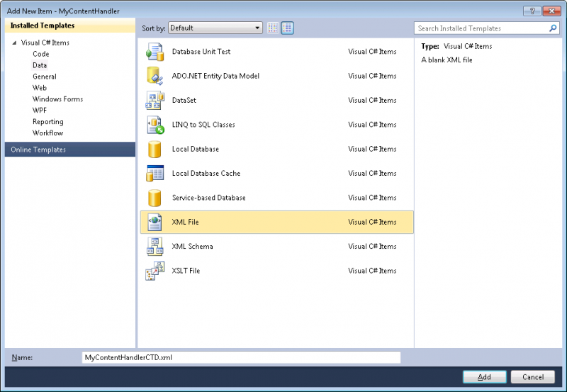Switch to small icons view
567x392 pixels.
(273, 28)
